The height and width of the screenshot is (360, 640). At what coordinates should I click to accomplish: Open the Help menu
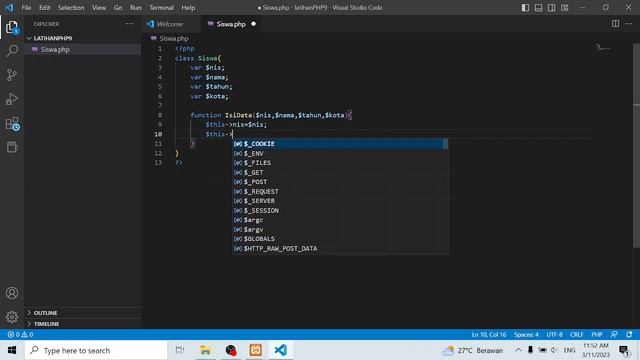(188, 8)
